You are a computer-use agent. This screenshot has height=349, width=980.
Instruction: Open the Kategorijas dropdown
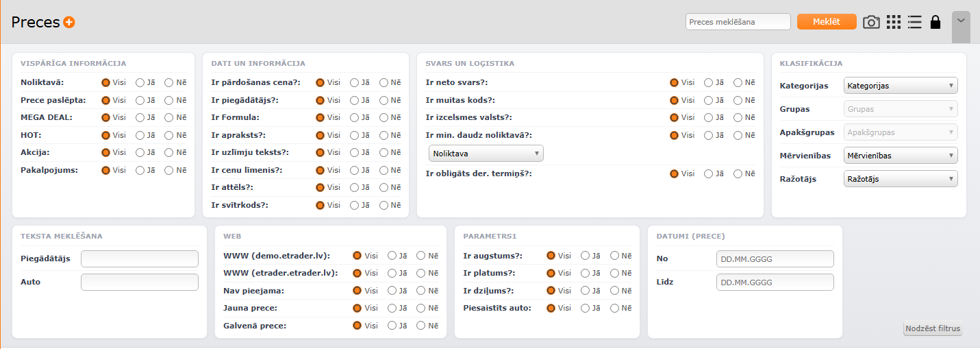tap(901, 86)
